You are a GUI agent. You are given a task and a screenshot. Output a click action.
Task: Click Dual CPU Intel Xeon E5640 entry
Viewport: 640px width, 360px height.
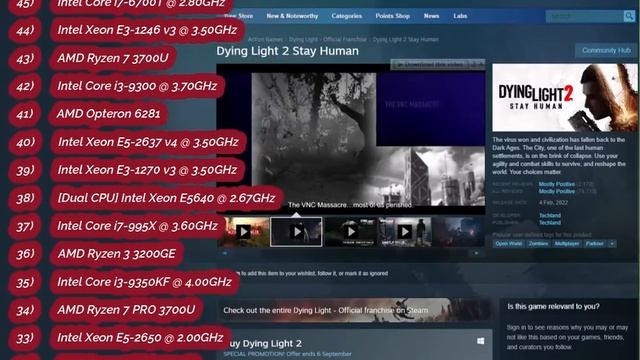pyautogui.click(x=166, y=198)
